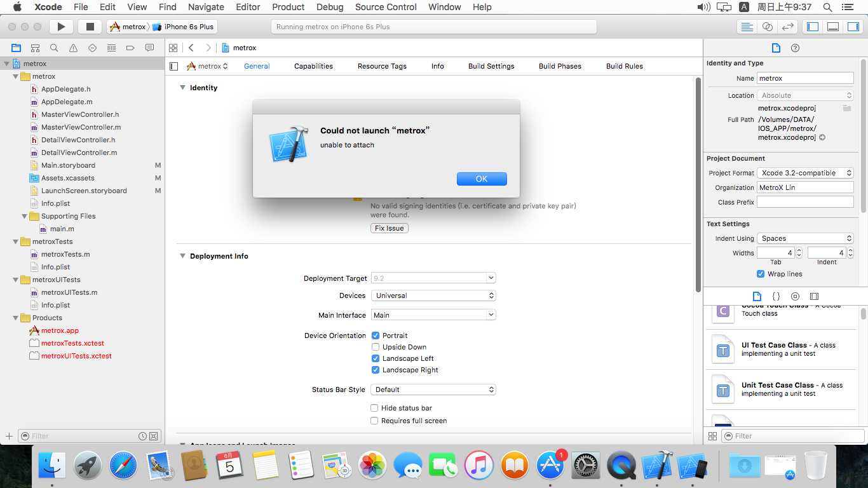
Task: Show the Media library
Action: pos(814,296)
